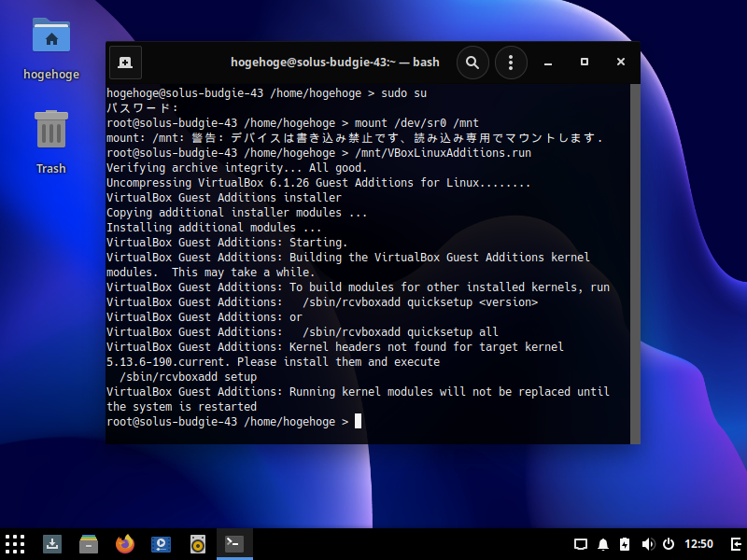Click '5.13.6-190.current. Please install them' line
Screen dimensions: 747x560
[273, 362]
